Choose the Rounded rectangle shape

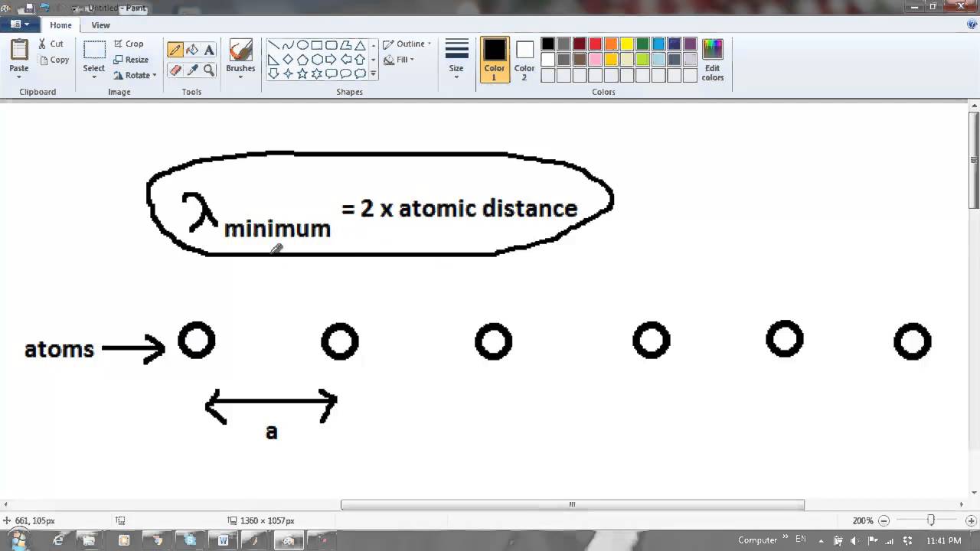pyautogui.click(x=332, y=45)
